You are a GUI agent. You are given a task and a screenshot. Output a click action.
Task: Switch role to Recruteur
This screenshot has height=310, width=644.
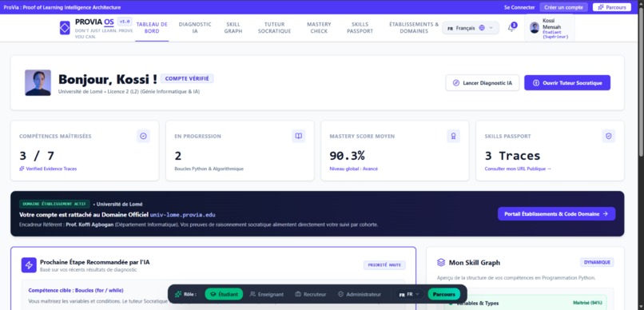coord(311,294)
